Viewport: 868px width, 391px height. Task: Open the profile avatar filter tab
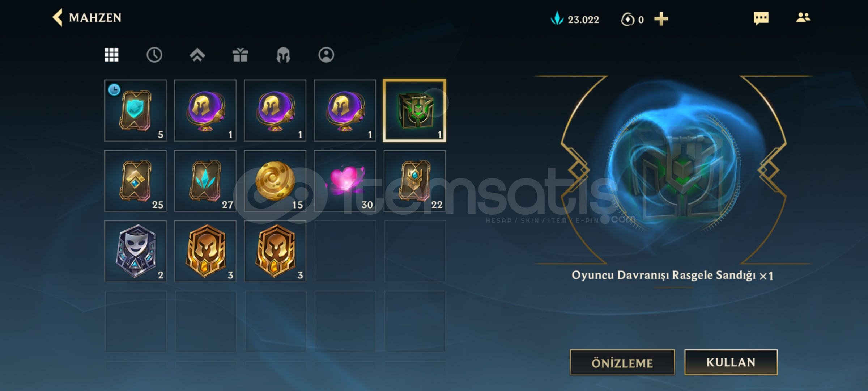[326, 55]
